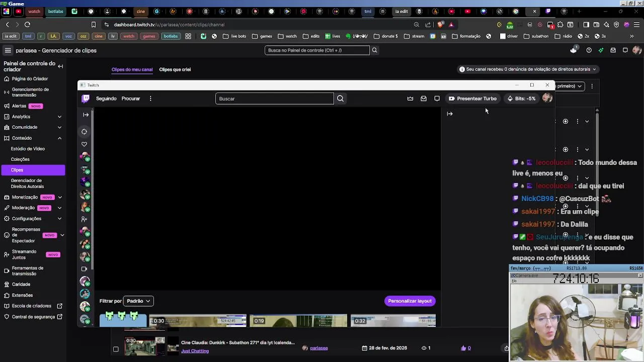Collapse the chat panel arrow in Twitch popup

coord(450,114)
